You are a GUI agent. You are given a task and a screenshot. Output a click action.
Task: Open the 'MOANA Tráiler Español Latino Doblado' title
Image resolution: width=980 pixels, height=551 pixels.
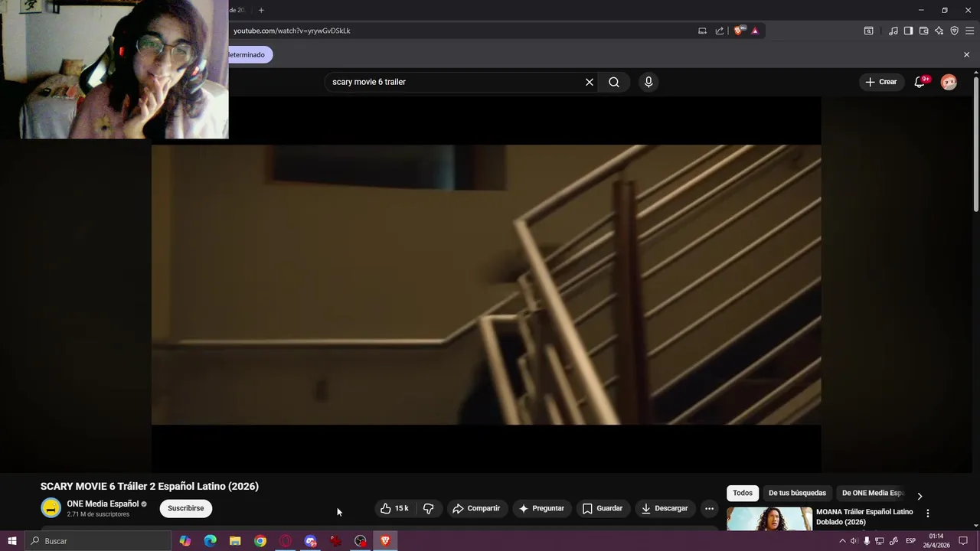coord(864,517)
